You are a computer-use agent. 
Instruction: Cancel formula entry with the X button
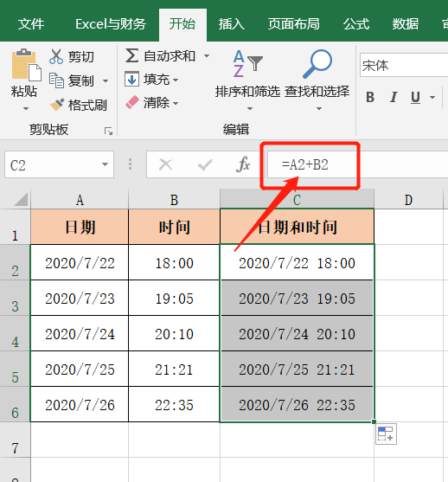166,164
